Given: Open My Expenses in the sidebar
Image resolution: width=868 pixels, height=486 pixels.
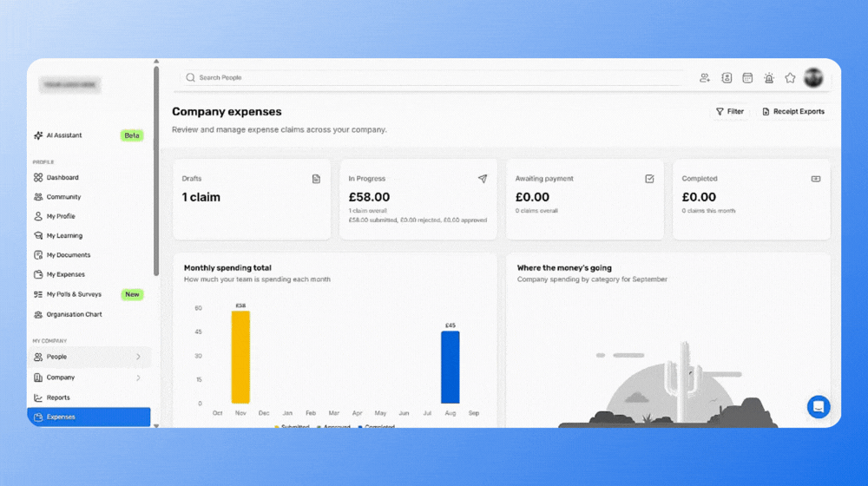Looking at the screenshot, I should pyautogui.click(x=89, y=274).
